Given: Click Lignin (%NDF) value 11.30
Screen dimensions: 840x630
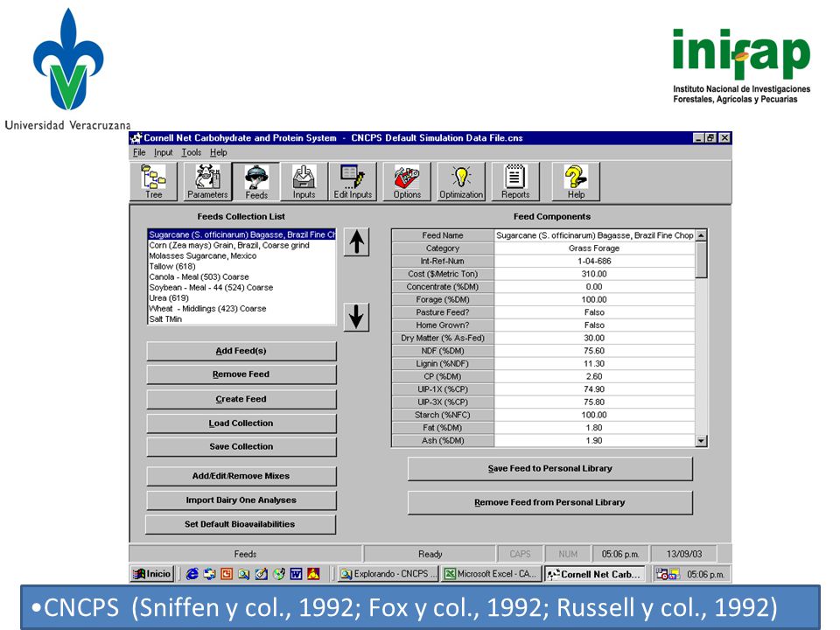Looking at the screenshot, I should click(595, 364).
